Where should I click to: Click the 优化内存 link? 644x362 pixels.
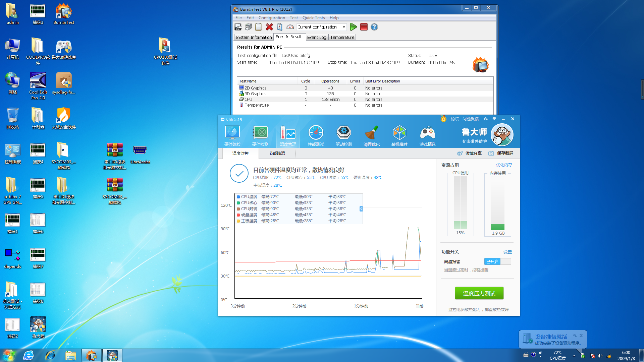coord(504,165)
